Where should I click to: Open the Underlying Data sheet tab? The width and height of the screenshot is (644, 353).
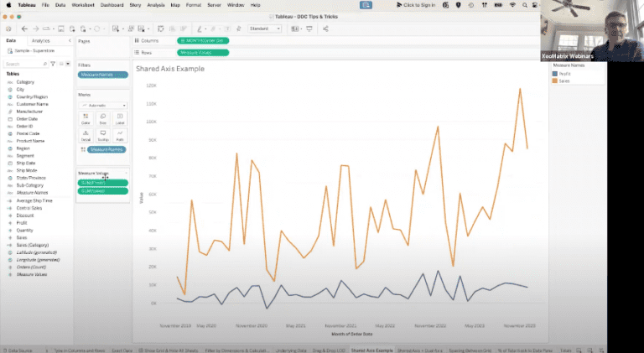click(x=291, y=350)
